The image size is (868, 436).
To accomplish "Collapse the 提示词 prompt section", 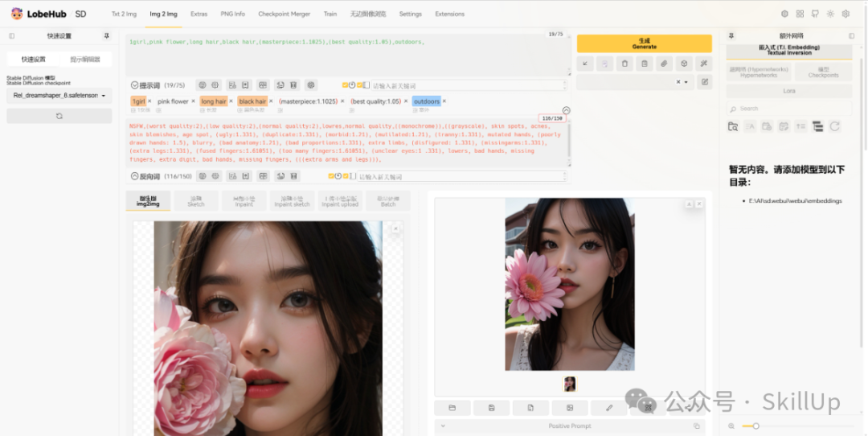I will 134,85.
